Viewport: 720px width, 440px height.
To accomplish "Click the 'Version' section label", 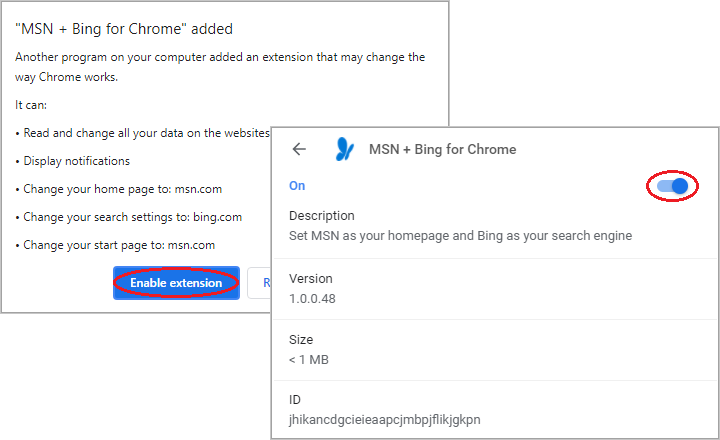I will 311,278.
